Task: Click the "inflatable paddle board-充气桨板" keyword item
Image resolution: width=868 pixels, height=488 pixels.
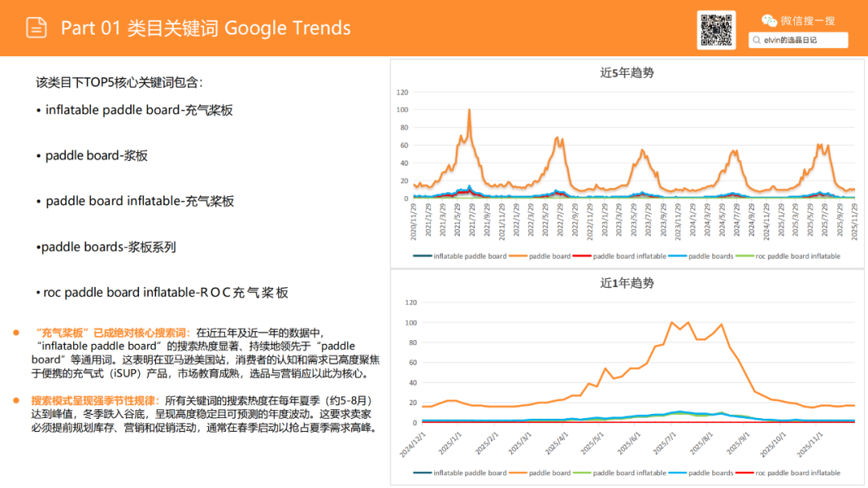Action: coord(138,110)
